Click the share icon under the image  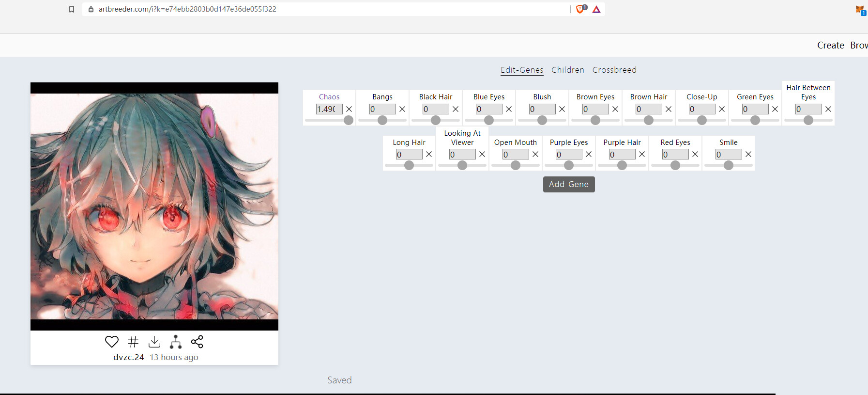click(197, 342)
